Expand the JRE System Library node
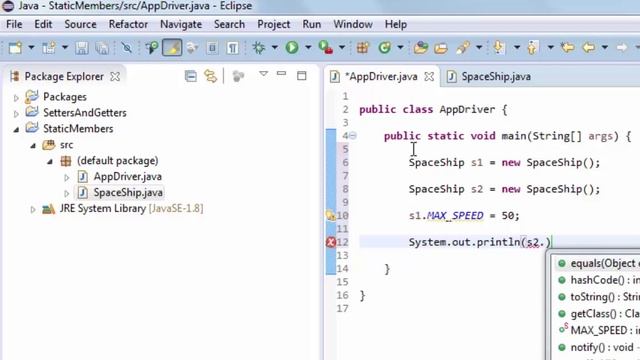The height and width of the screenshot is (360, 640). pyautogui.click(x=33, y=210)
